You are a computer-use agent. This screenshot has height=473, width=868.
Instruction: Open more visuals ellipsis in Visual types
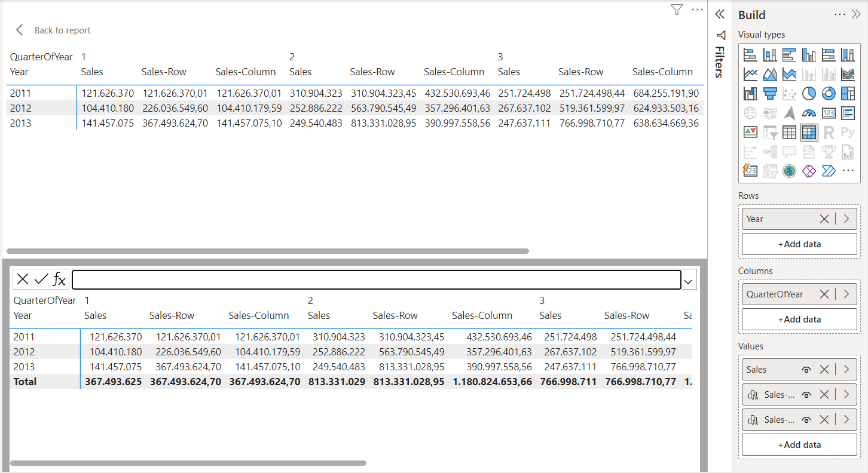coord(848,171)
